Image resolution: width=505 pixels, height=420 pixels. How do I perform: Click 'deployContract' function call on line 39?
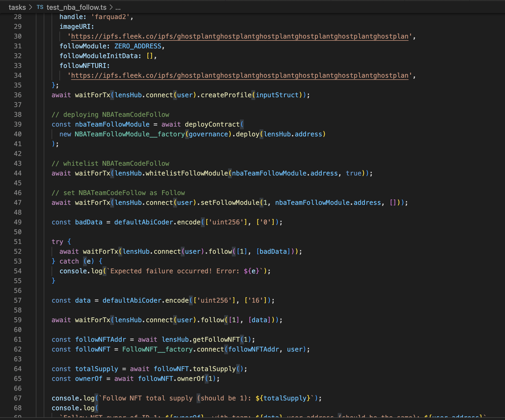click(x=212, y=124)
